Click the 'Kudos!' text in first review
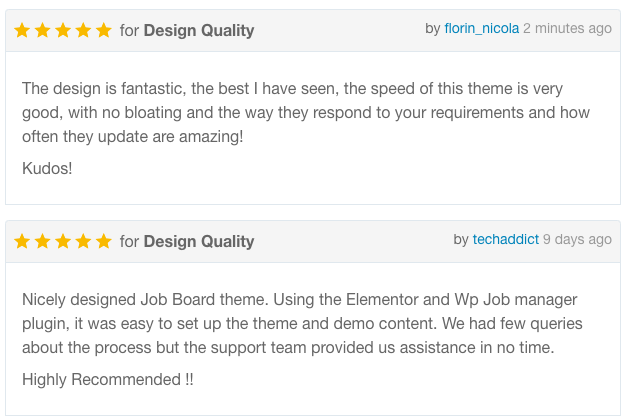The height and width of the screenshot is (420, 626). pyautogui.click(x=47, y=168)
